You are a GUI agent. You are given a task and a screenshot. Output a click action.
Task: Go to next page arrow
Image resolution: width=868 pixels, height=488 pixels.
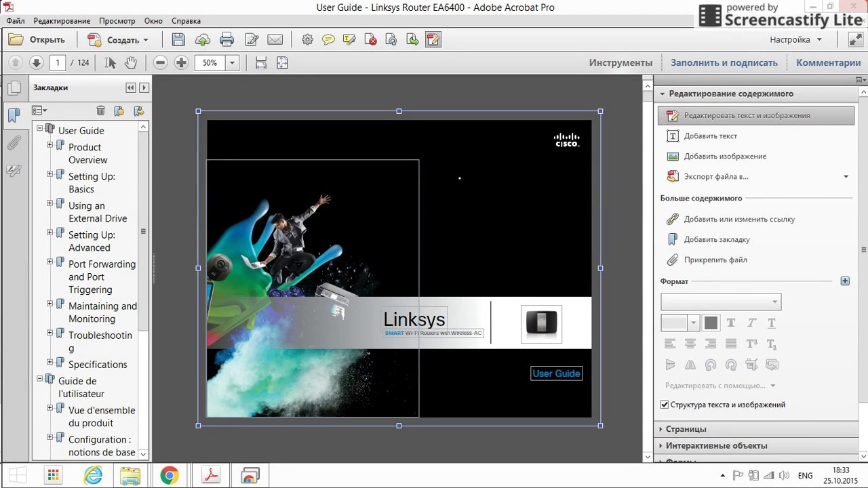point(37,62)
